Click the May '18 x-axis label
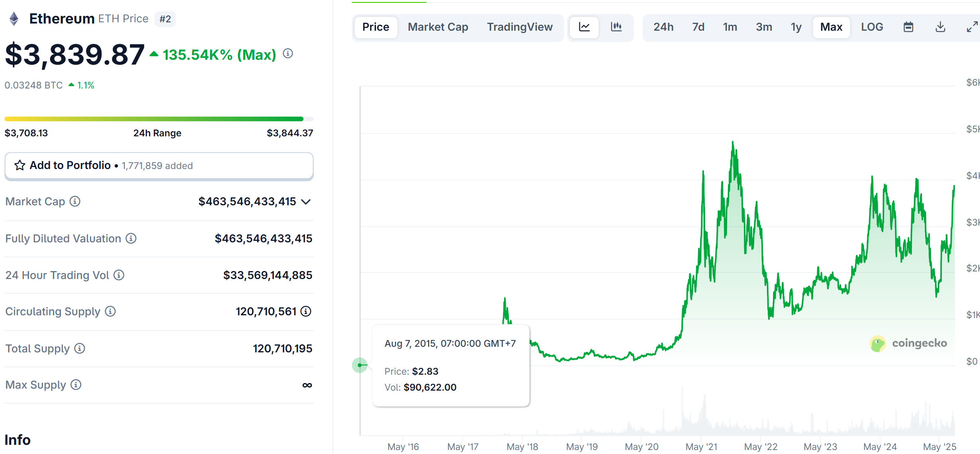The image size is (980, 454). (x=522, y=447)
